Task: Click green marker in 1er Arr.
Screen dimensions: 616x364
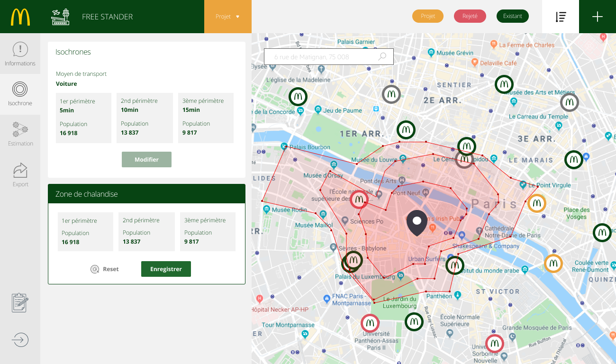Action: click(406, 130)
